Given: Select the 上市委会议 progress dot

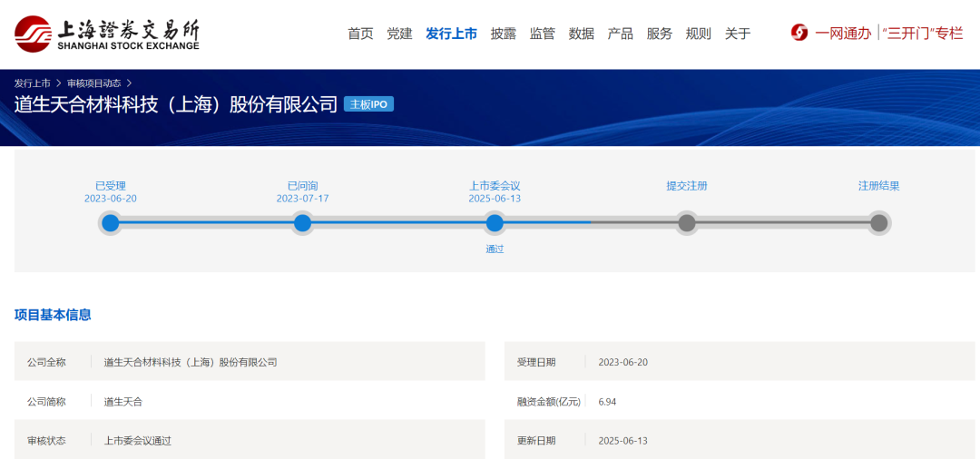Looking at the screenshot, I should point(495,223).
